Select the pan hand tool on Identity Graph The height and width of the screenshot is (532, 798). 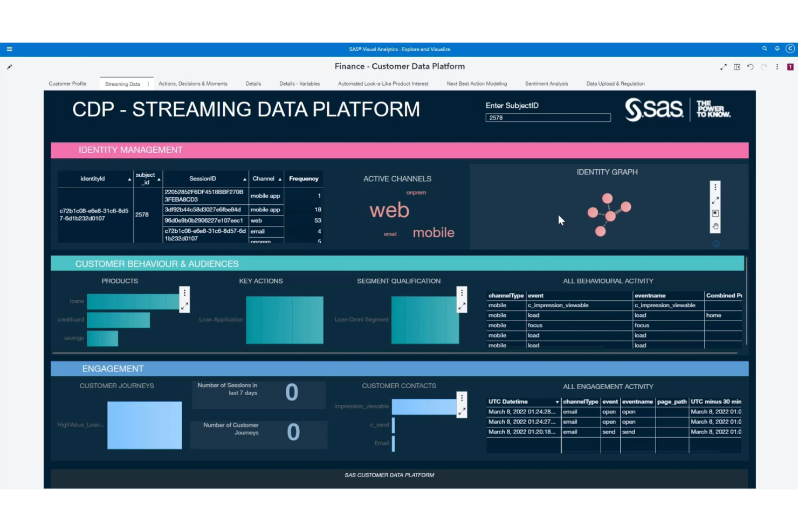tap(716, 226)
